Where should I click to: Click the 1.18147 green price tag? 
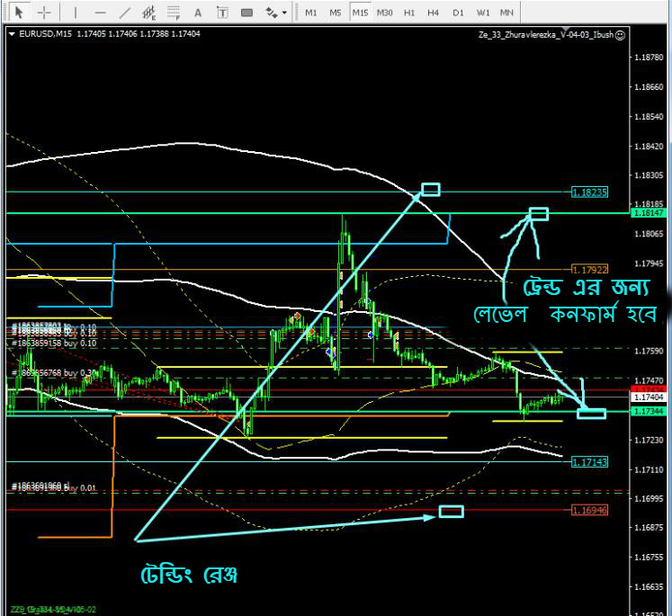point(649,213)
